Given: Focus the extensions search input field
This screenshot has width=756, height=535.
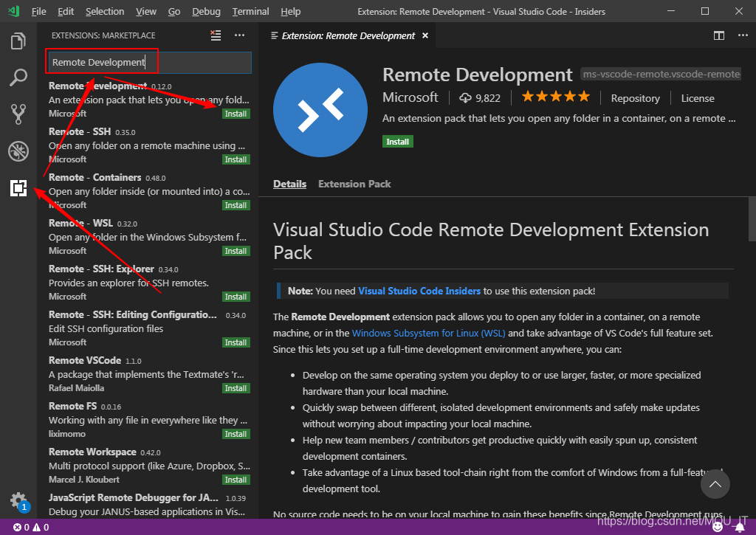Looking at the screenshot, I should coord(149,62).
